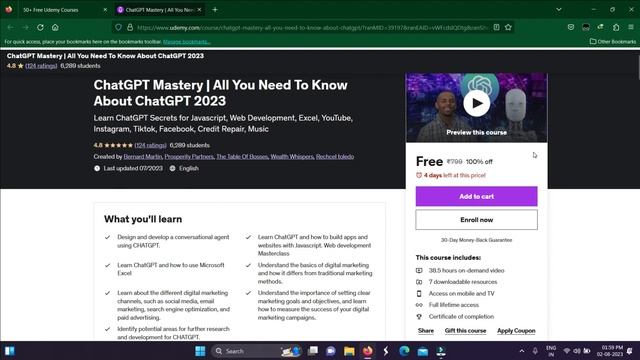
Task: Open instructor Bernard Martin's profile link
Action: 142,157
